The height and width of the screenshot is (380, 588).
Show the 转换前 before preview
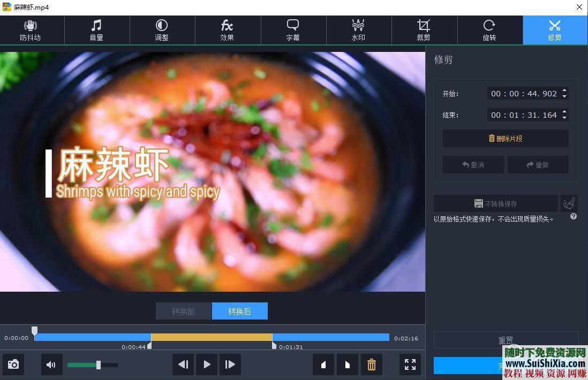click(184, 311)
